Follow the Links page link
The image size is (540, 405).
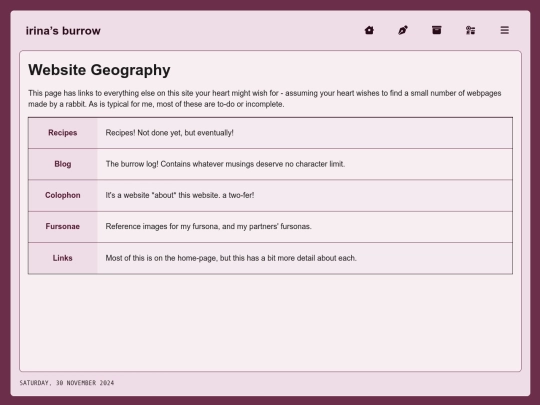63,258
